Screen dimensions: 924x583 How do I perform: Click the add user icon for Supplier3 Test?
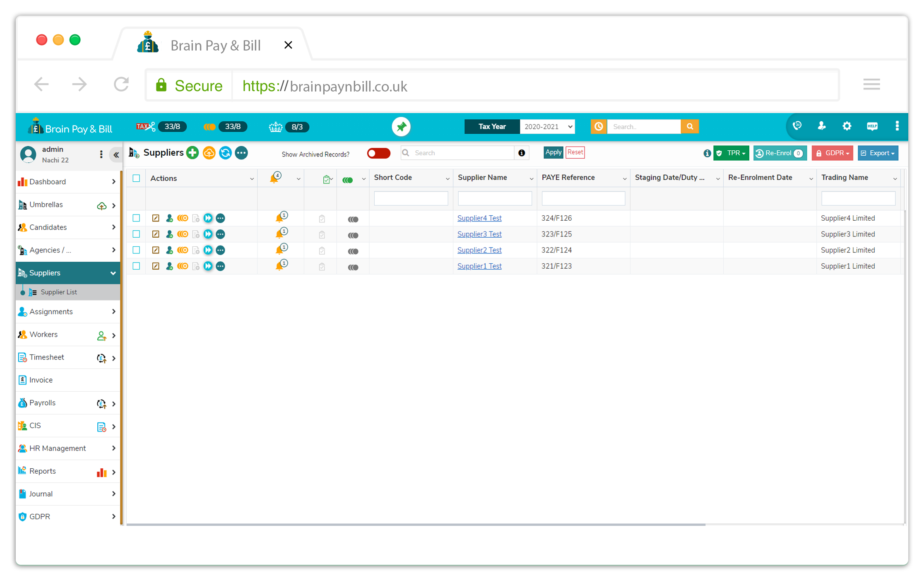(x=169, y=234)
